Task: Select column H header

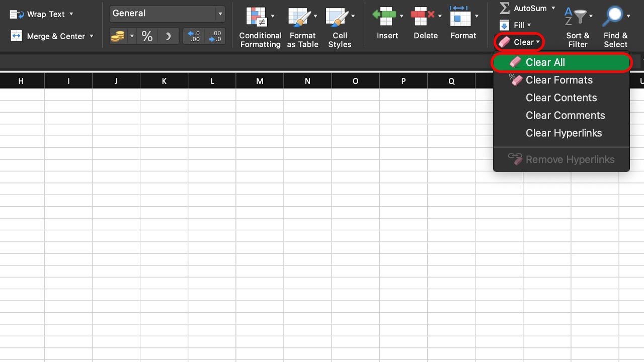Action: [21, 81]
